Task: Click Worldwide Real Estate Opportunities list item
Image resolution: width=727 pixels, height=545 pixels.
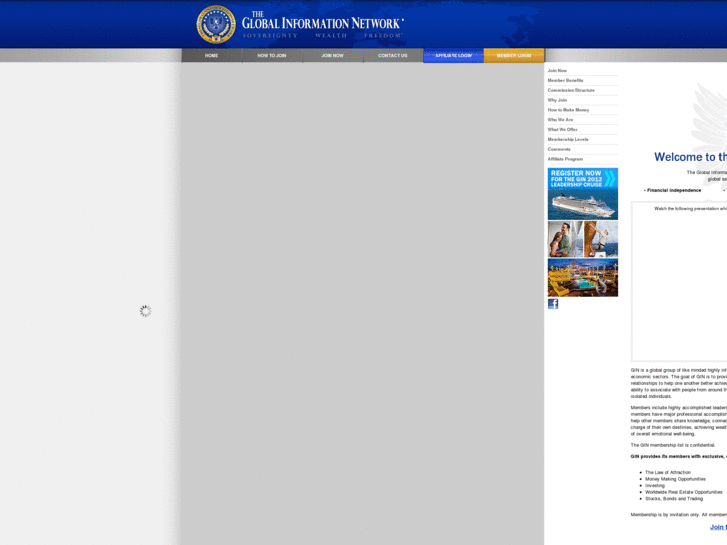Action: point(684,492)
